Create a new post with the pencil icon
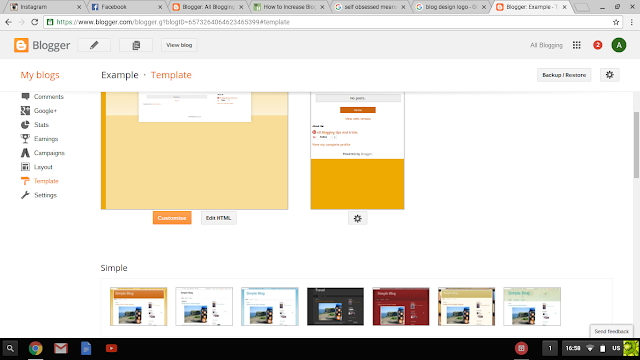640x360 pixels. 94,45
